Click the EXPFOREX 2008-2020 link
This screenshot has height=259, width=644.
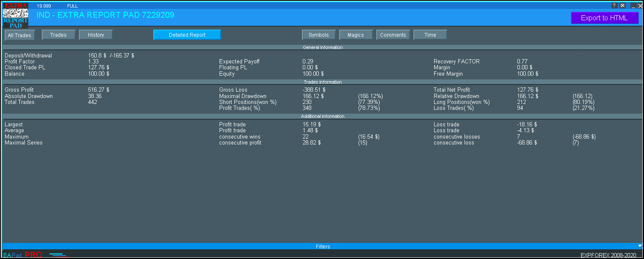pyautogui.click(x=608, y=255)
